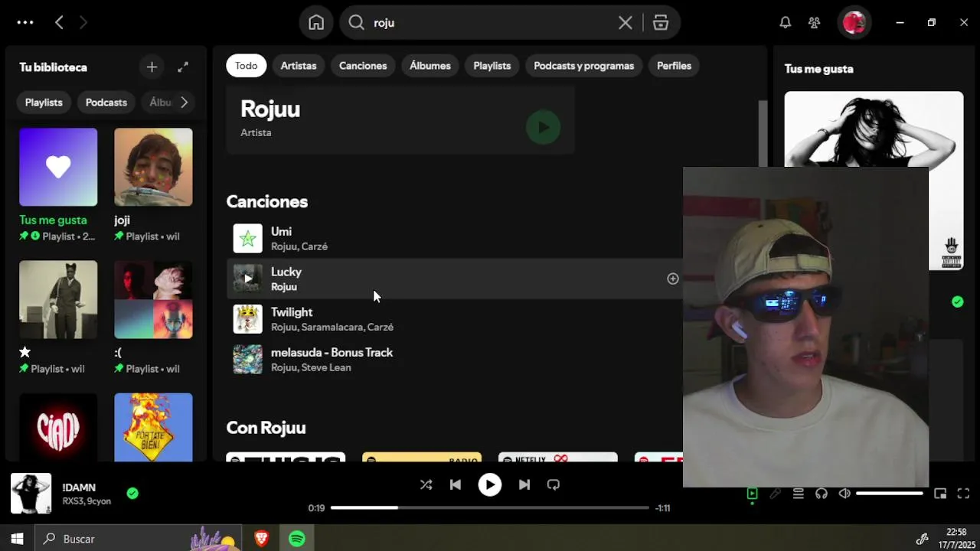The image size is (980, 551).
Task: Select melasuda - Bonus Track
Action: 332,353
